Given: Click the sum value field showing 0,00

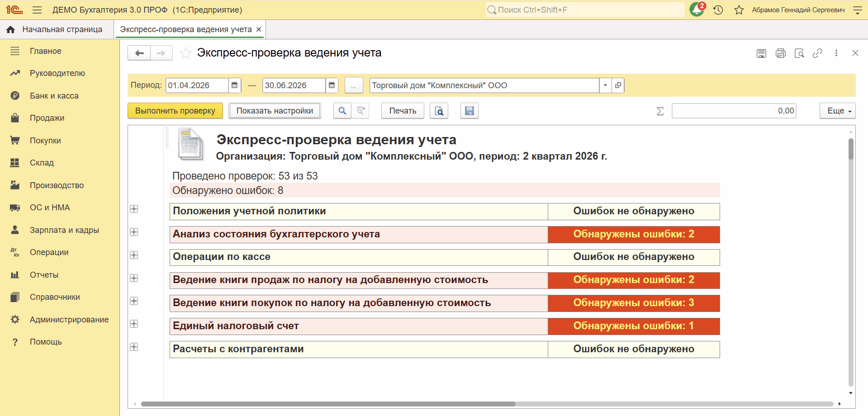Looking at the screenshot, I should pyautogui.click(x=734, y=111).
